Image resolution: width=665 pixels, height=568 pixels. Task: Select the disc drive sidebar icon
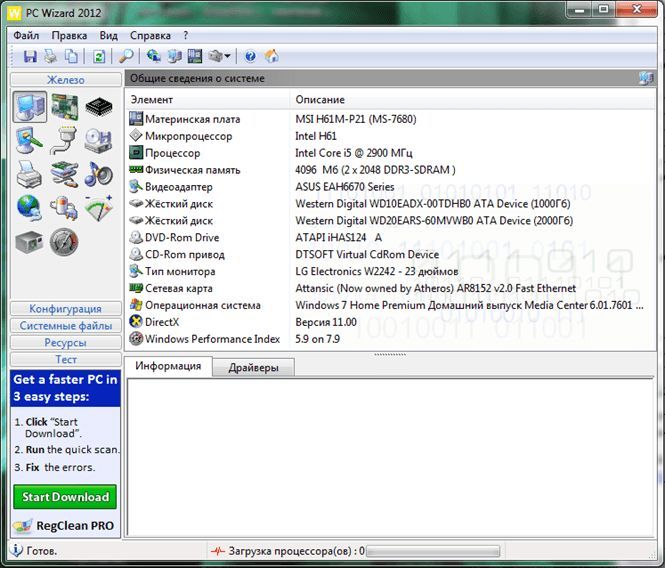98,140
